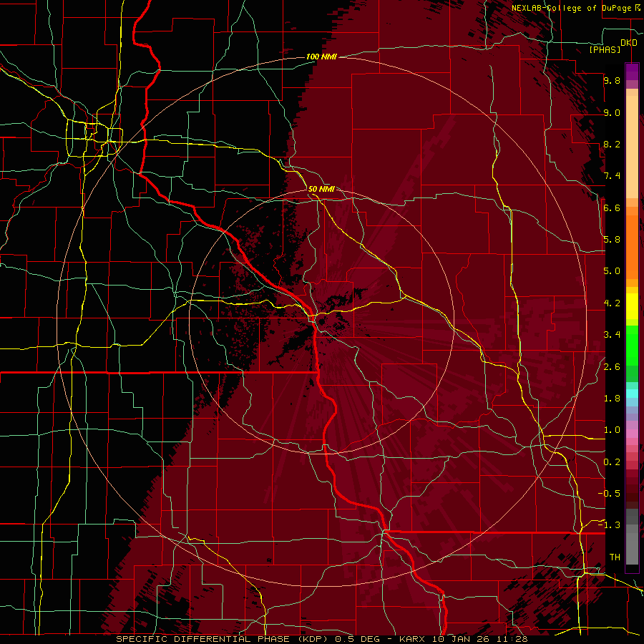Pick the bright yellow segment of color bar
The image size is (644, 644).
click(x=632, y=306)
